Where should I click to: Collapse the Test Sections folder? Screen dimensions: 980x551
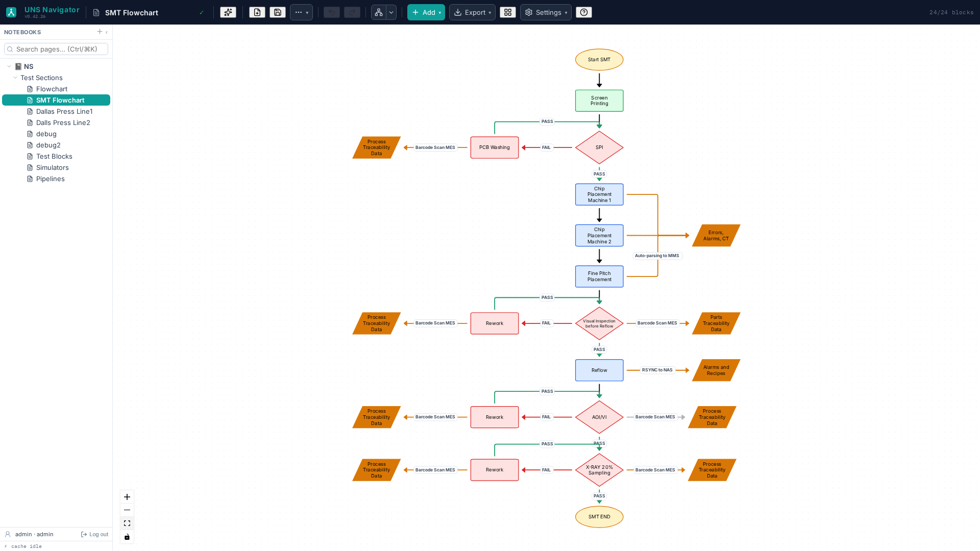15,78
